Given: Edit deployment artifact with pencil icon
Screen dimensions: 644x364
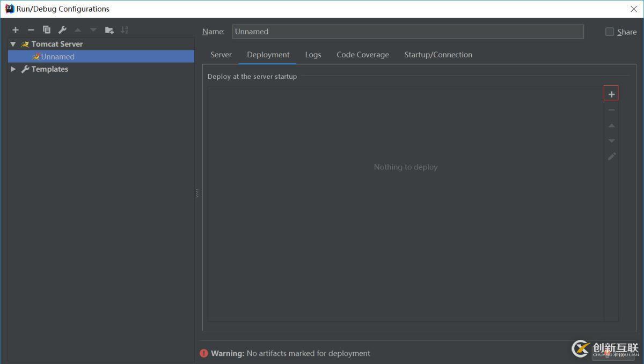Looking at the screenshot, I should (611, 157).
